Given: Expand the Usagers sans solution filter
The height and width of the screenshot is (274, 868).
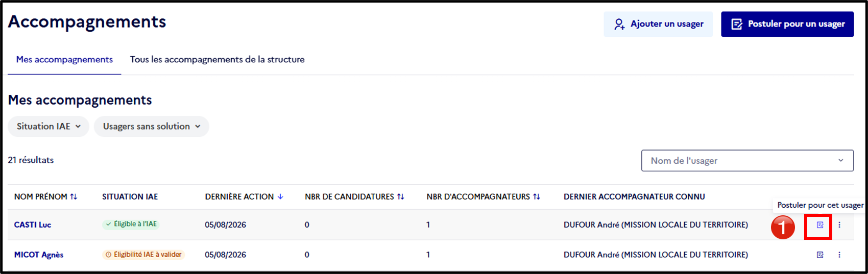Looking at the screenshot, I should point(152,127).
